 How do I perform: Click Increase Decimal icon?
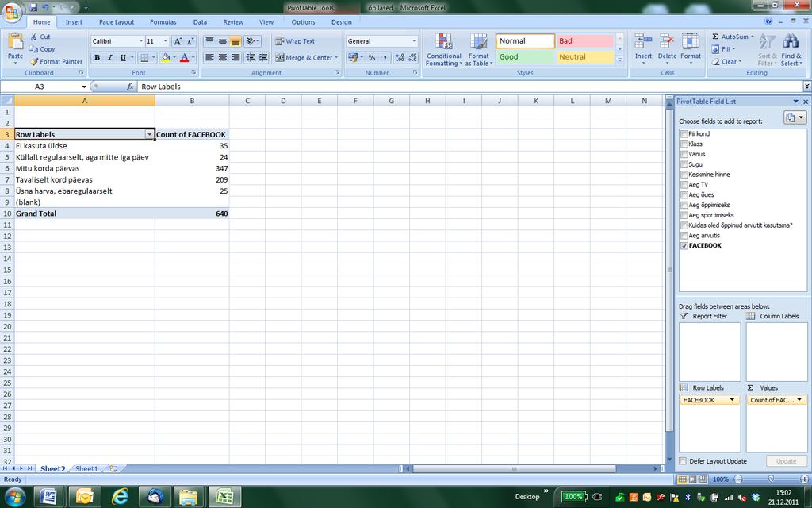pos(400,57)
